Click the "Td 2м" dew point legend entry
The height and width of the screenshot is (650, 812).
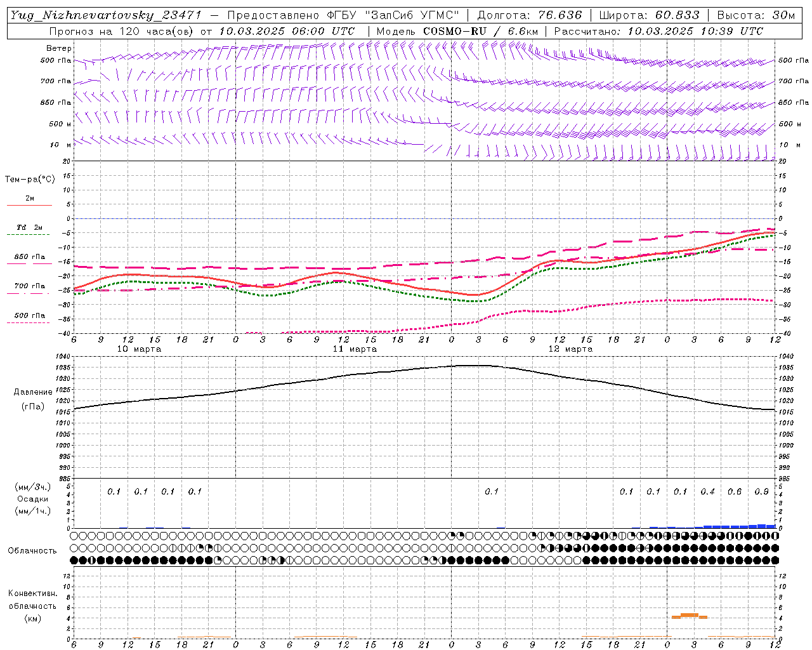(29, 227)
